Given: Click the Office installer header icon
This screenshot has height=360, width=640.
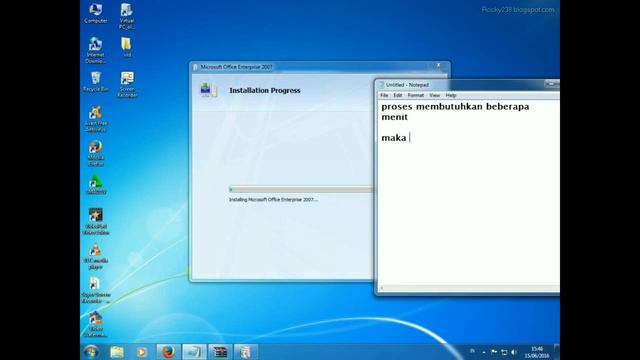Looking at the screenshot, I should point(209,89).
